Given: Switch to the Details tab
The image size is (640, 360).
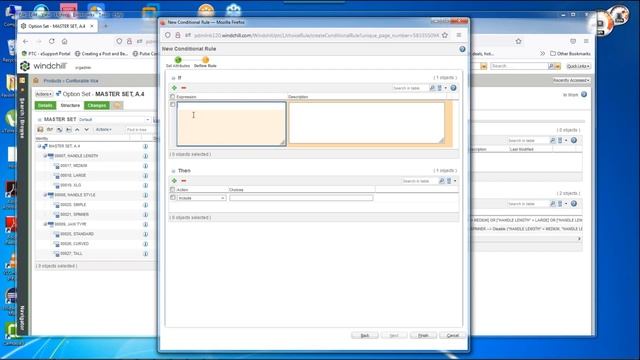Looking at the screenshot, I should pyautogui.click(x=45, y=105).
